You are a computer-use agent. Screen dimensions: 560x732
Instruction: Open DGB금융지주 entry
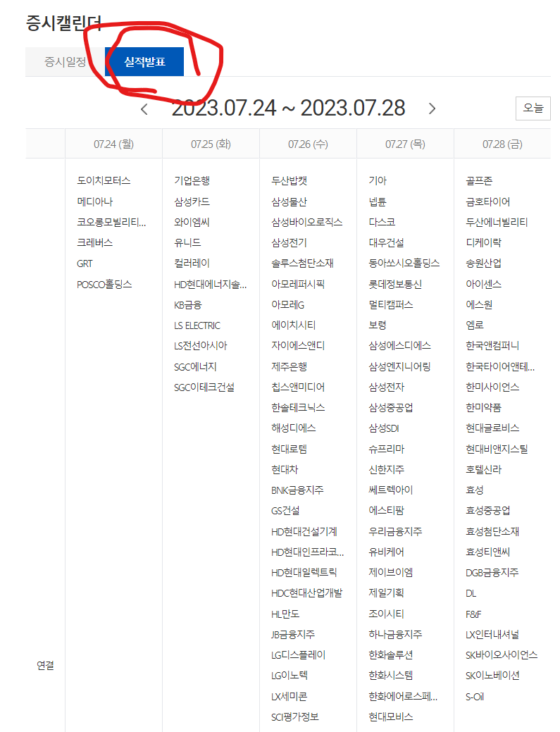tap(492, 573)
